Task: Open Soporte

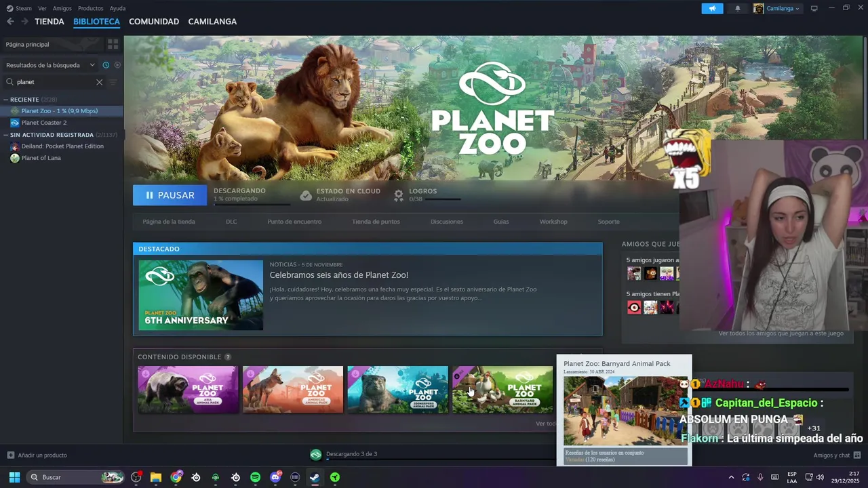Action: point(608,222)
